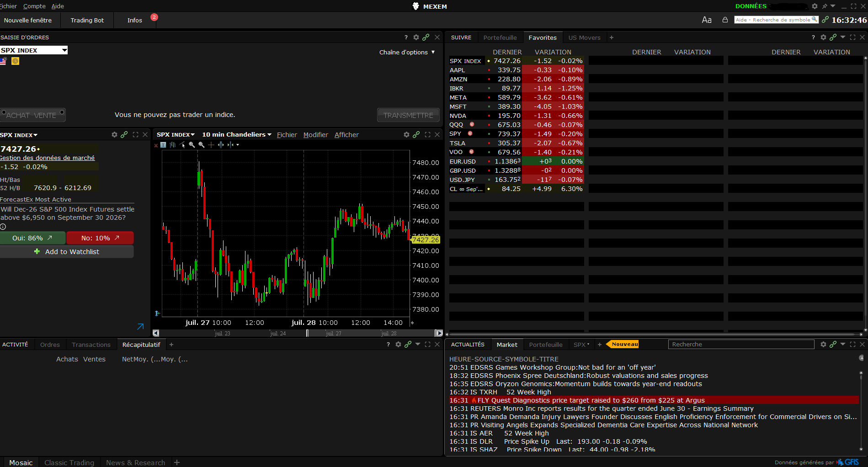The height and width of the screenshot is (467, 868).
Task: Click expand arrow in SPX quote panel
Action: [x=140, y=327]
